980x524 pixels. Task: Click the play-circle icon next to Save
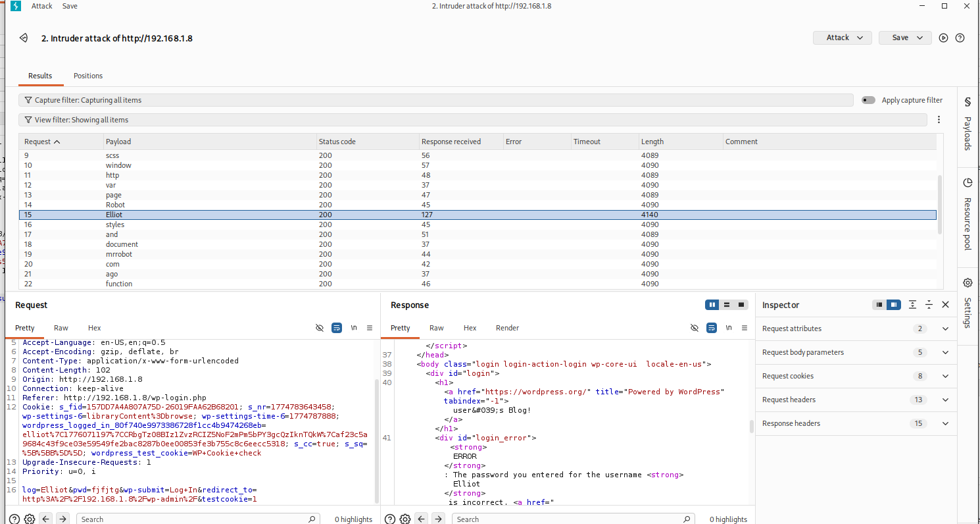click(943, 38)
